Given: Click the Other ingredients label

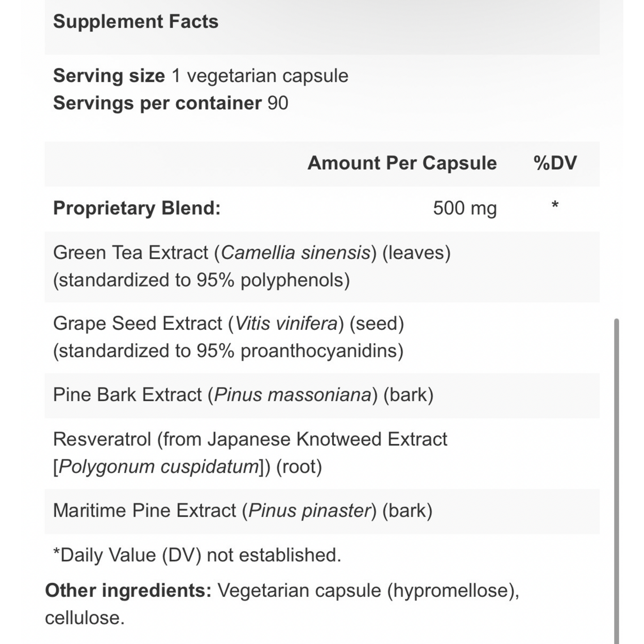Looking at the screenshot, I should click(x=128, y=591).
